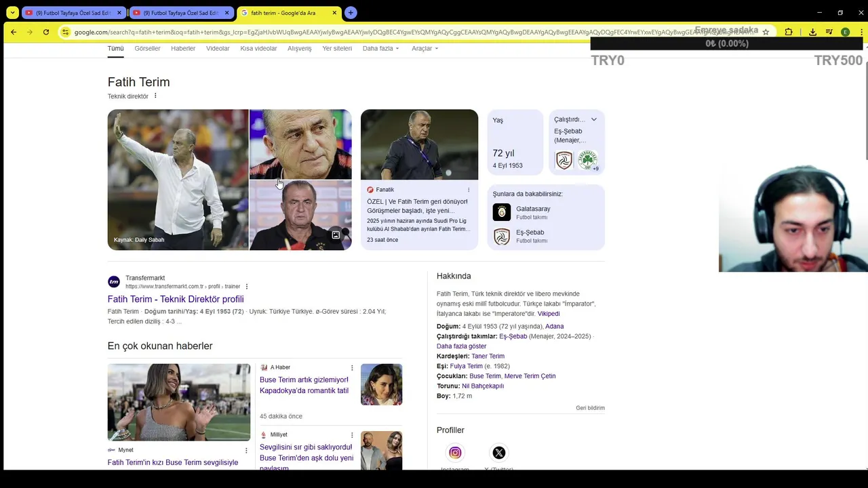Open the Vikipedi source link
The width and height of the screenshot is (868, 488).
pos(549,314)
